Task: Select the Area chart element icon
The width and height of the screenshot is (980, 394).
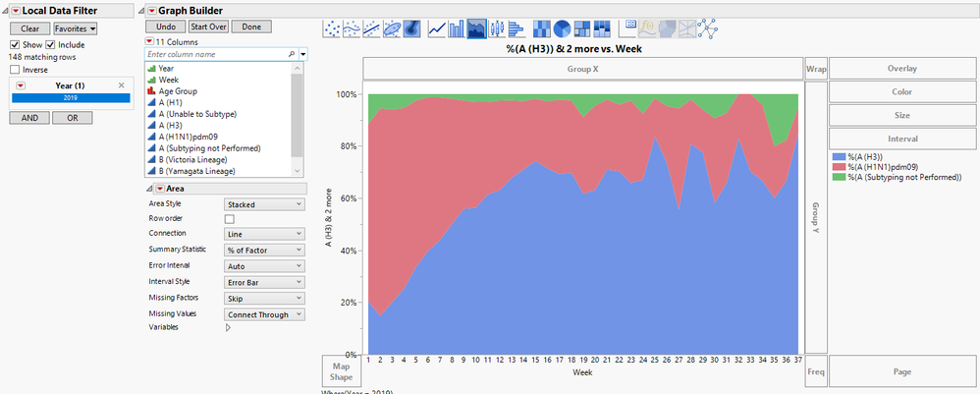Action: tap(477, 28)
